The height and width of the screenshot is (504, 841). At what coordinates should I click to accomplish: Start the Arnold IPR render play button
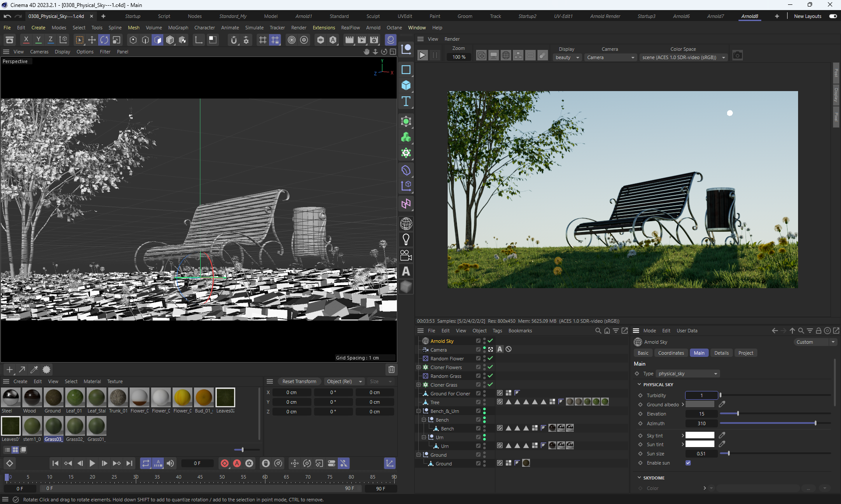click(422, 56)
